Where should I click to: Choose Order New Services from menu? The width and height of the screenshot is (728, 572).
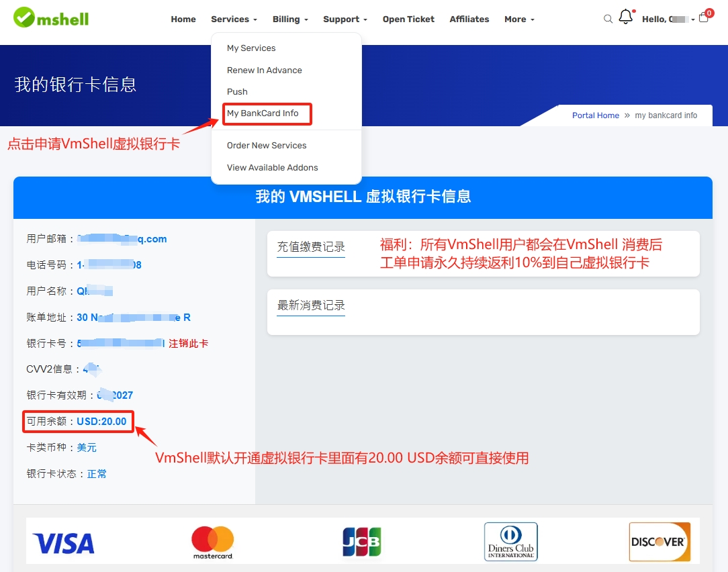(267, 146)
